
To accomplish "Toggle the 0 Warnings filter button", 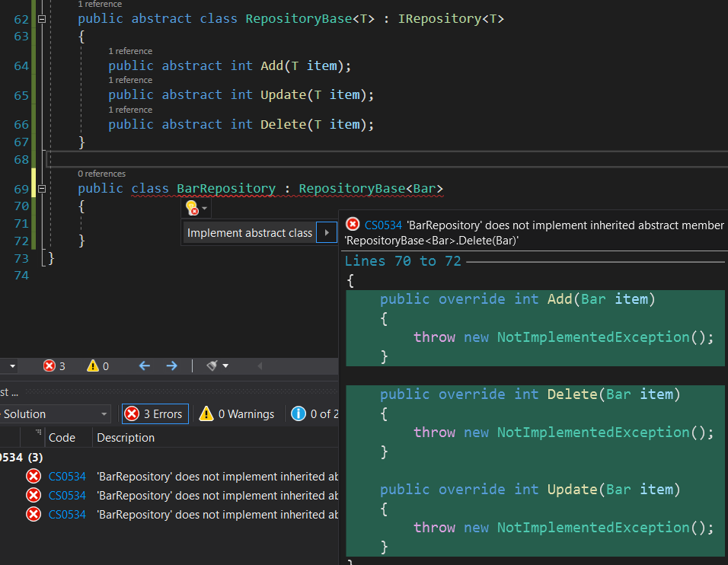I will 237,413.
